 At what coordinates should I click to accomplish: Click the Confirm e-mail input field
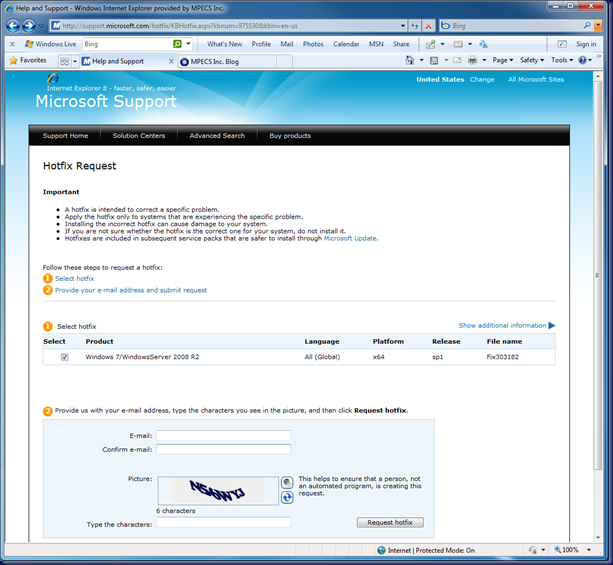click(224, 449)
